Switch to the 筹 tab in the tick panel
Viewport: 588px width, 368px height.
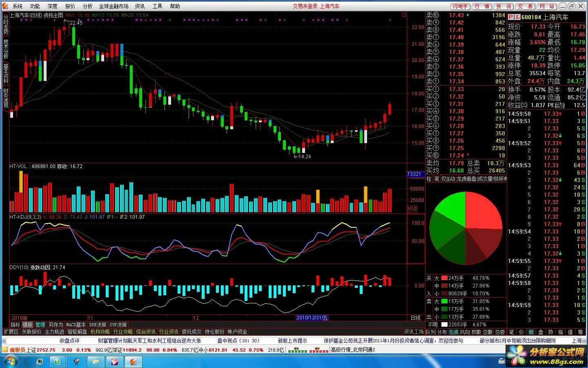pos(580,332)
